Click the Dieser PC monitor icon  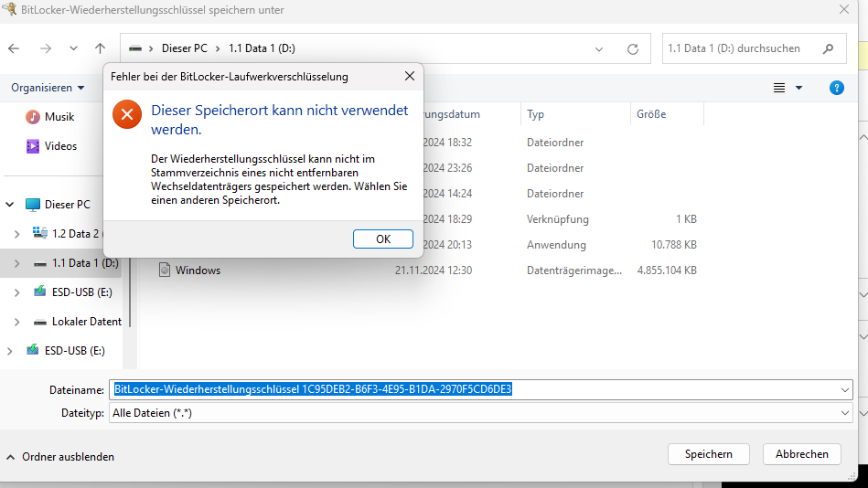tap(33, 204)
